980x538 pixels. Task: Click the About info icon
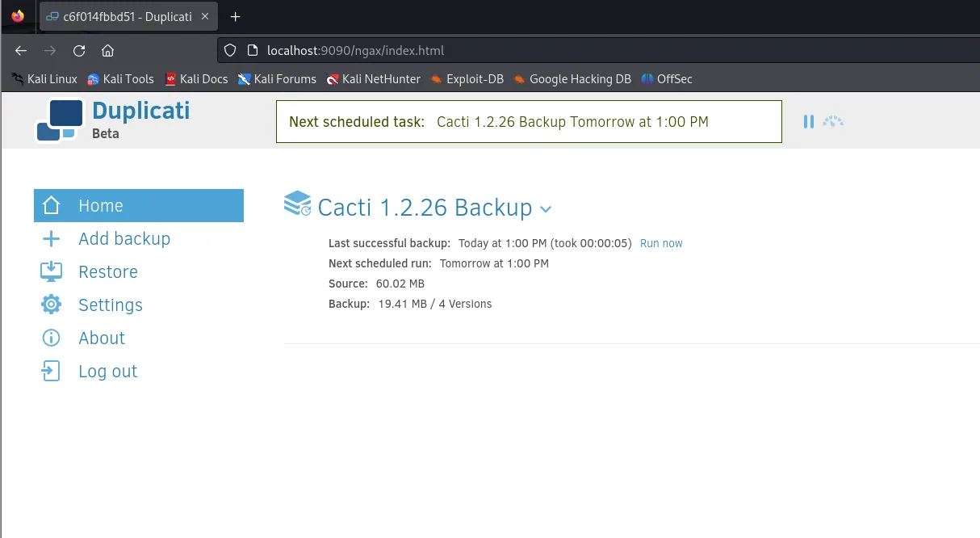pos(51,338)
